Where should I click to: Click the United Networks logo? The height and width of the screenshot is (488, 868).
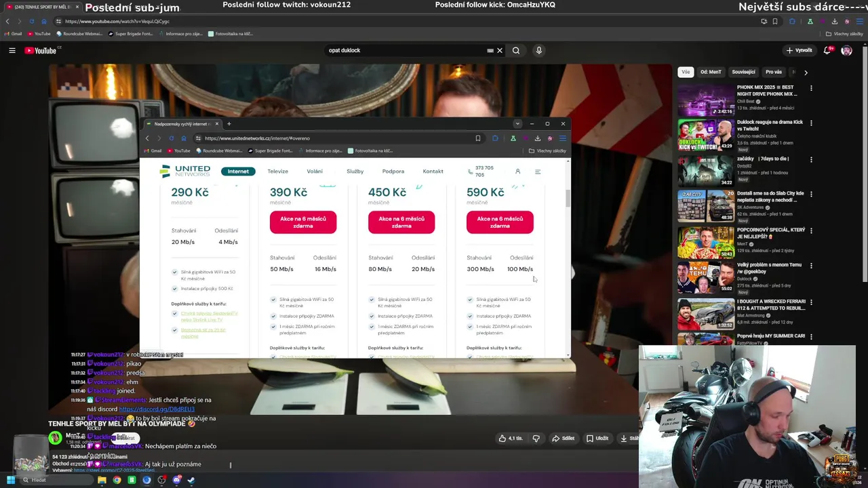point(185,171)
